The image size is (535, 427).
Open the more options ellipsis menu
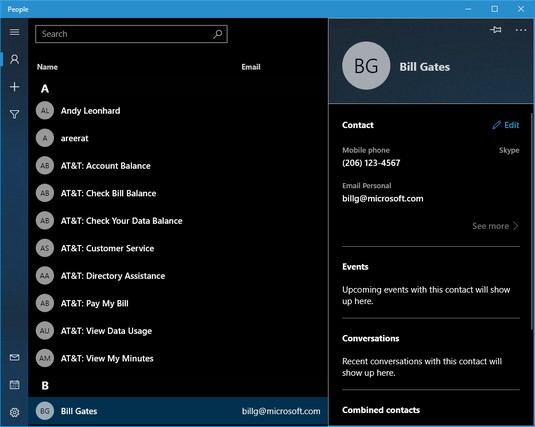tap(521, 30)
